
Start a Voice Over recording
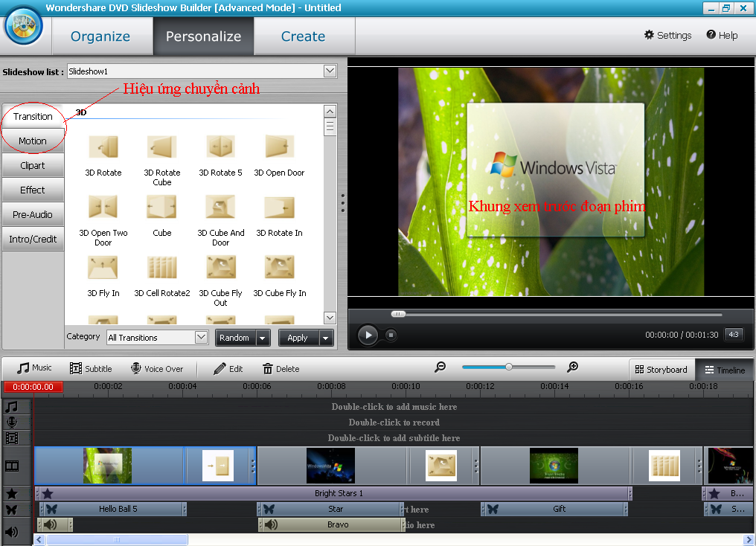(157, 369)
